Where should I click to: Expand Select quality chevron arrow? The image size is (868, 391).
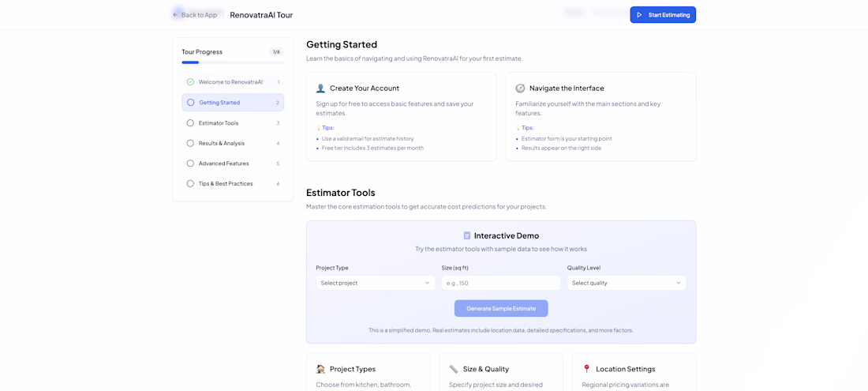678,283
